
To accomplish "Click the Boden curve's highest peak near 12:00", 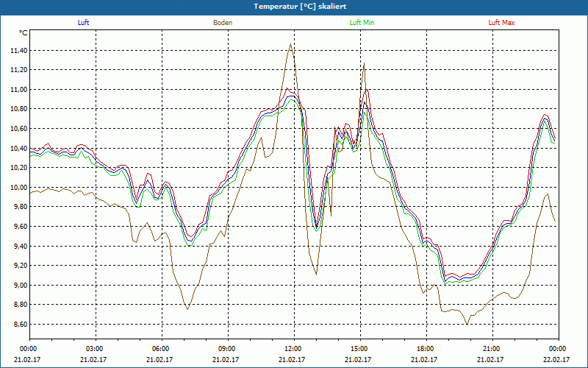I will coord(291,44).
